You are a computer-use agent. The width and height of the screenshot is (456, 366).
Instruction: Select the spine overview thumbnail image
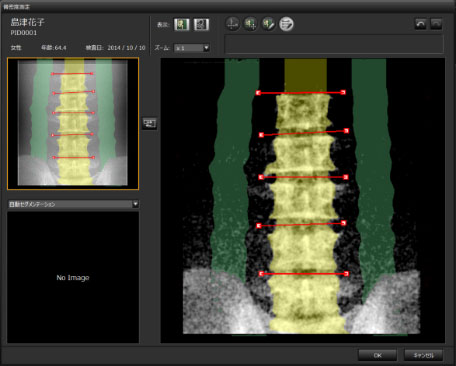coord(73,124)
